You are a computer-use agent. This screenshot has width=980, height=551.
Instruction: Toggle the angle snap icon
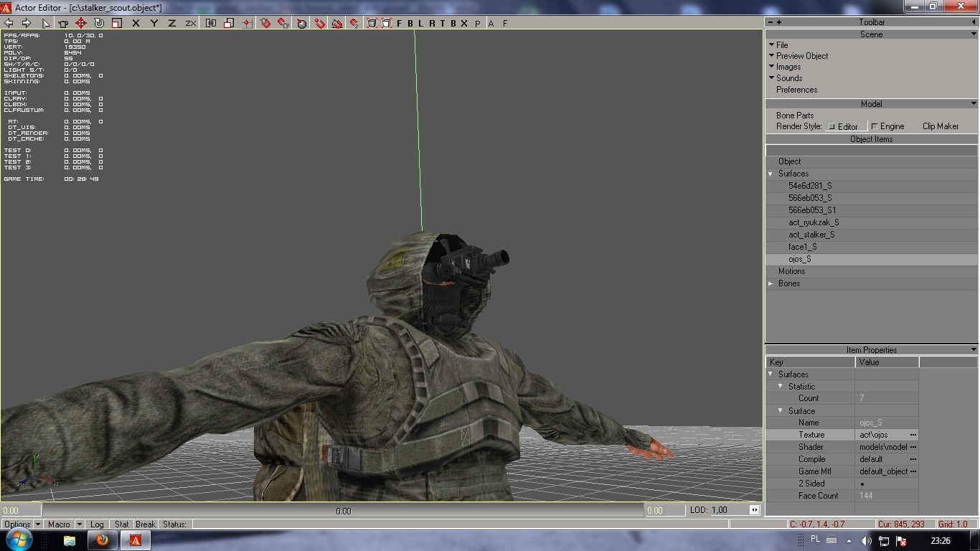click(337, 23)
